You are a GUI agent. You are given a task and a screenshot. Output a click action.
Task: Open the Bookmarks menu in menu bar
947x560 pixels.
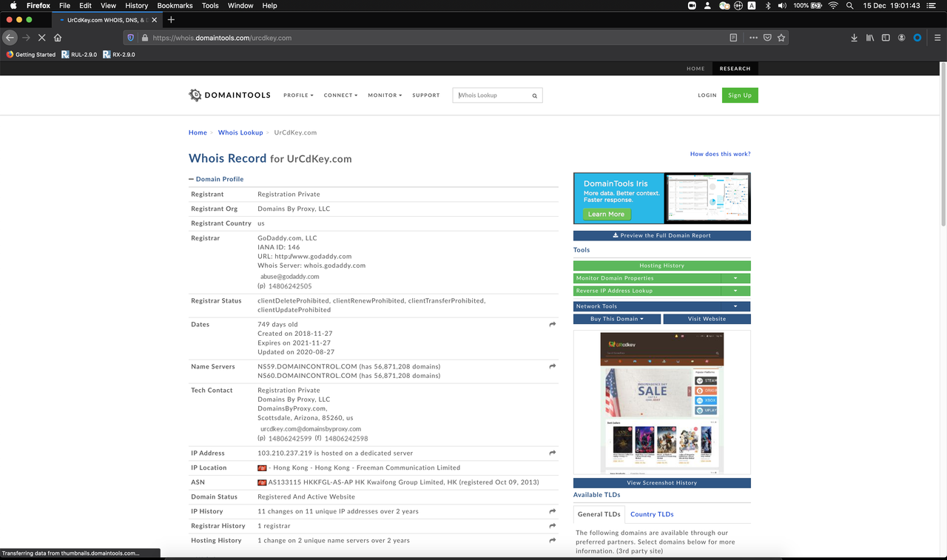click(175, 5)
